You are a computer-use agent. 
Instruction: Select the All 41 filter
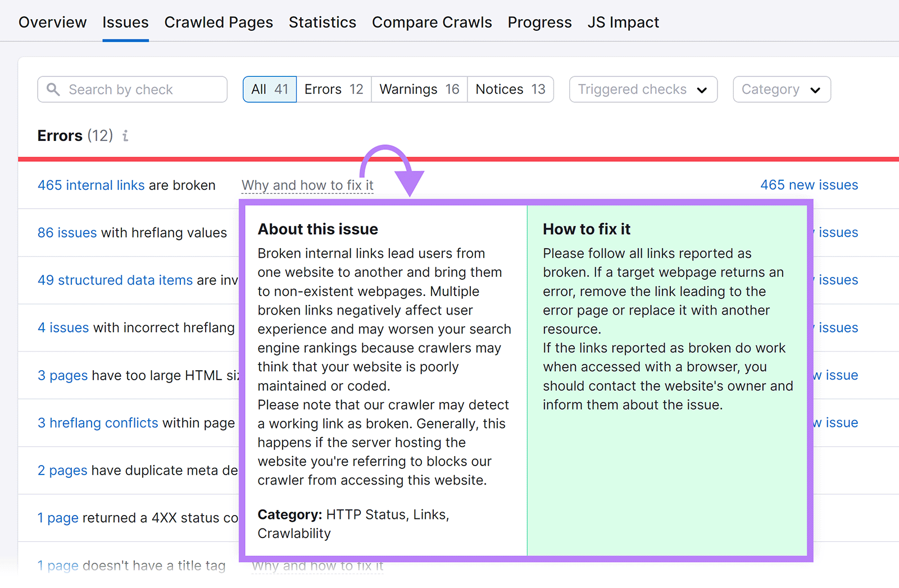point(269,89)
